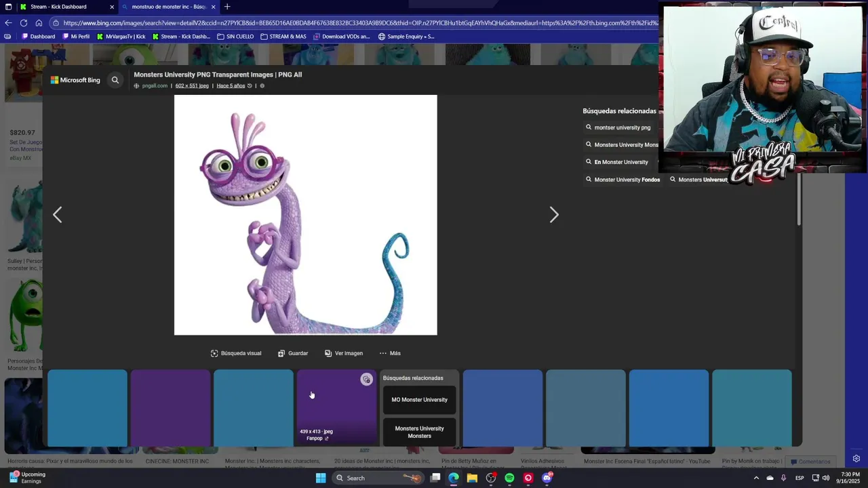Expand the Más options menu
The width and height of the screenshot is (868, 488).
click(x=390, y=353)
